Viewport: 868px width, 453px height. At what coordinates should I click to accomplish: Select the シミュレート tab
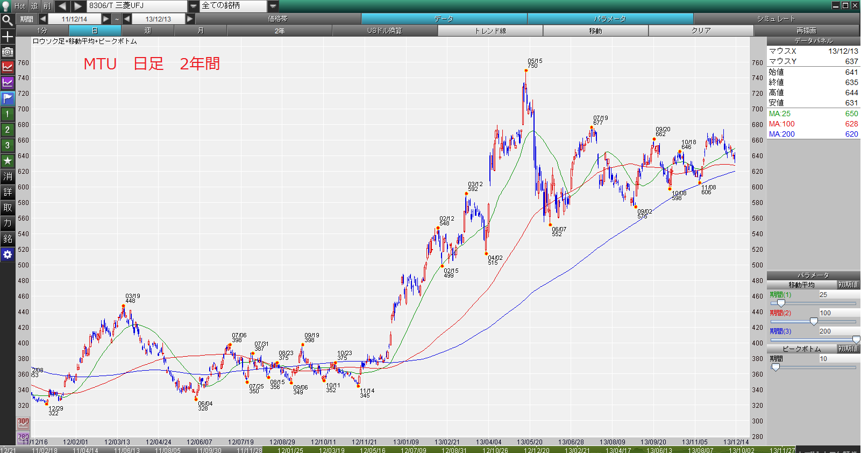click(x=777, y=19)
